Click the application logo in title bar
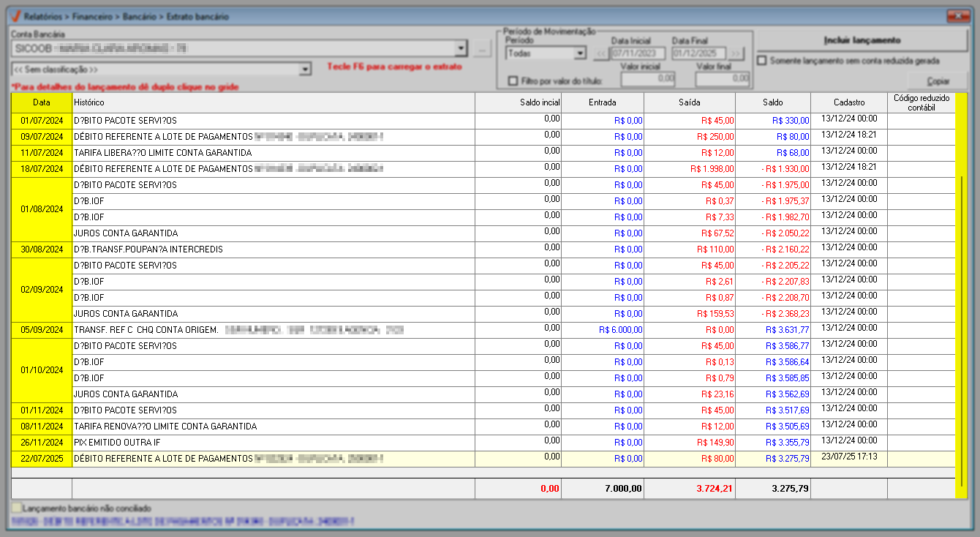980x537 pixels. click(x=17, y=16)
